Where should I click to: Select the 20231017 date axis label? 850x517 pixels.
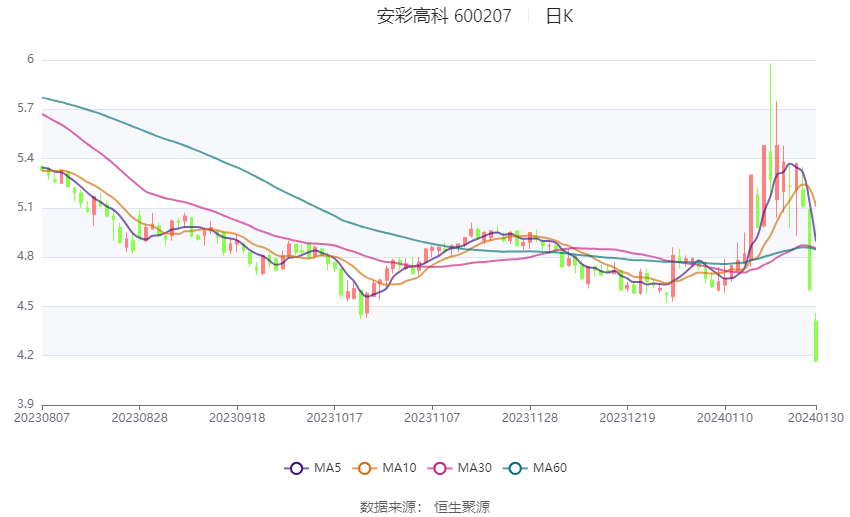(334, 418)
